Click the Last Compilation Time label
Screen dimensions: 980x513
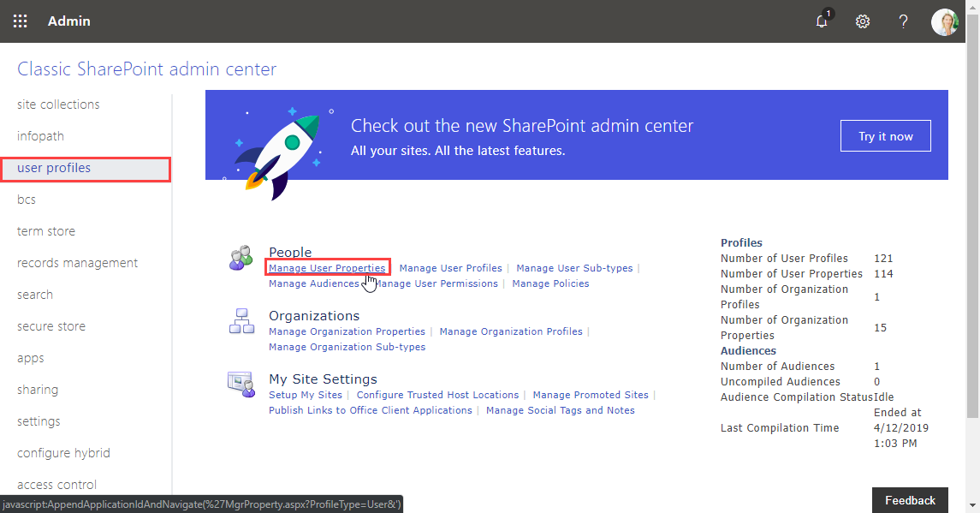click(x=780, y=428)
